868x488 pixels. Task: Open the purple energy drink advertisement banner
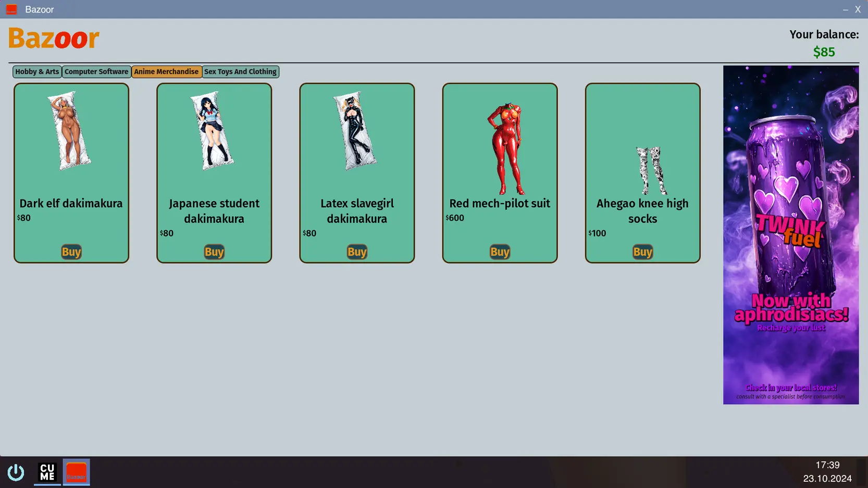tap(790, 234)
